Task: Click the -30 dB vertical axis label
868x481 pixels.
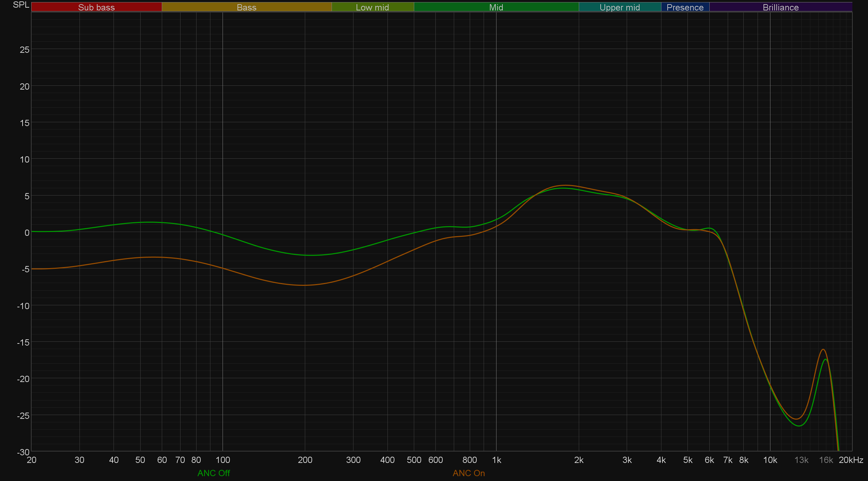Action: pyautogui.click(x=23, y=452)
